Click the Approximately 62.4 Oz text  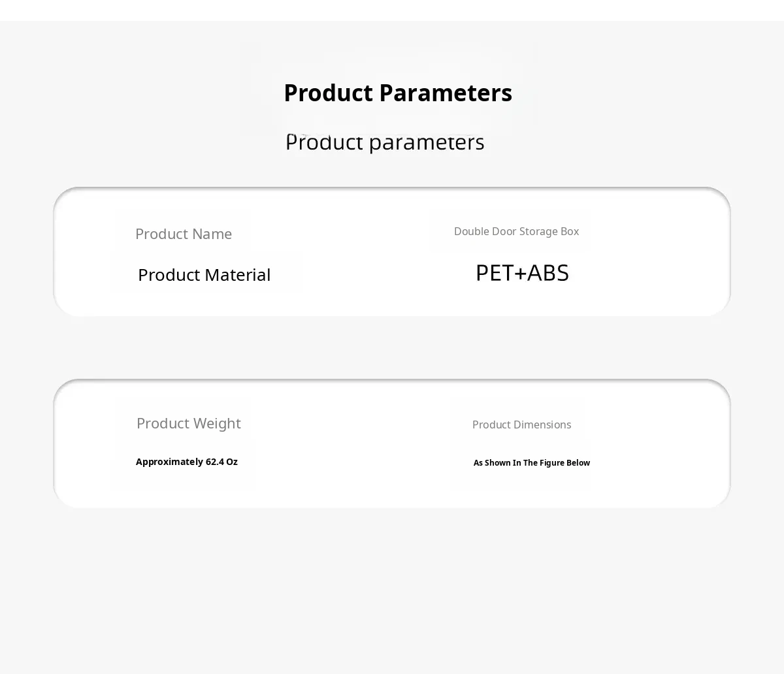(186, 462)
